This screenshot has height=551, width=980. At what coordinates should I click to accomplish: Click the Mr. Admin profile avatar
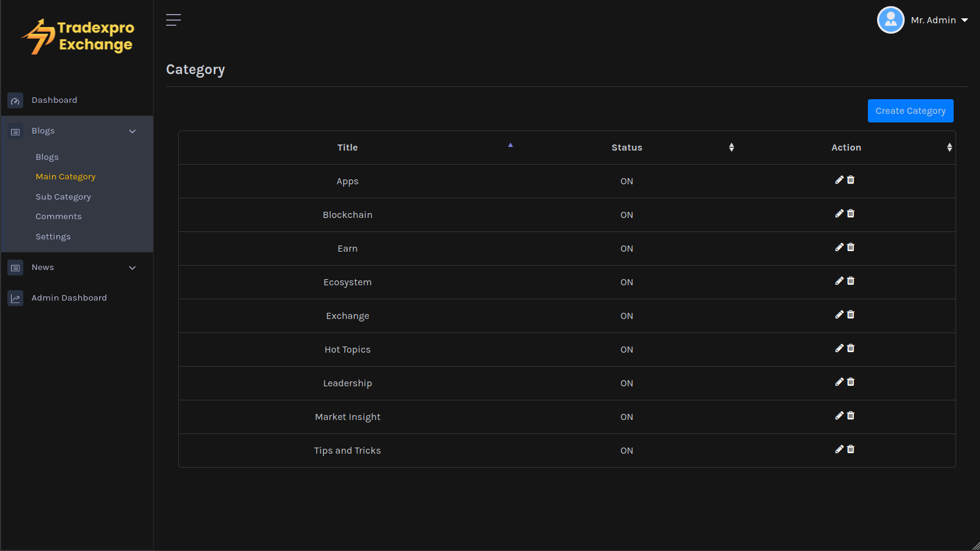coord(891,20)
